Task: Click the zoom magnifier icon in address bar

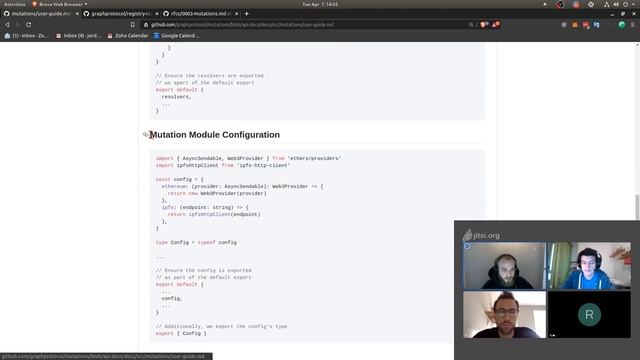Action: 471,24
